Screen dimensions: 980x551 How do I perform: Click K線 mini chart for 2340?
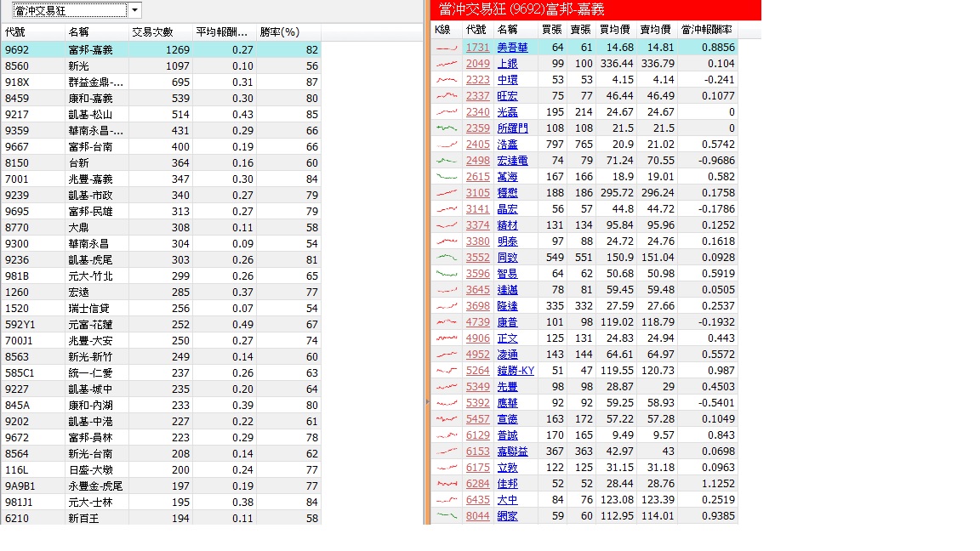click(x=447, y=112)
